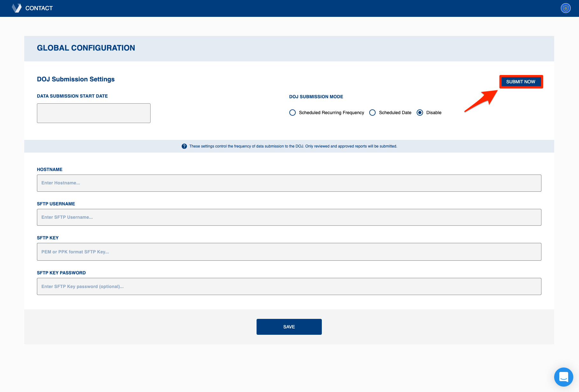Click the DOJ Submission Settings heading
The image size is (579, 392).
76,79
